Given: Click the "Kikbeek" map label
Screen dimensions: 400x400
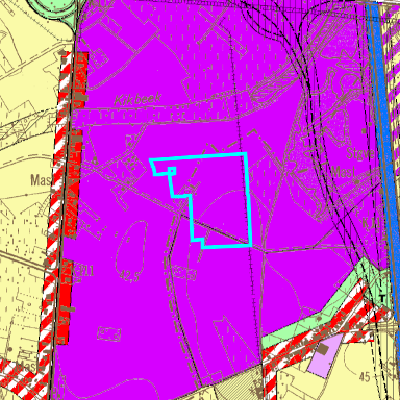Looking at the screenshot, I should tap(138, 99).
